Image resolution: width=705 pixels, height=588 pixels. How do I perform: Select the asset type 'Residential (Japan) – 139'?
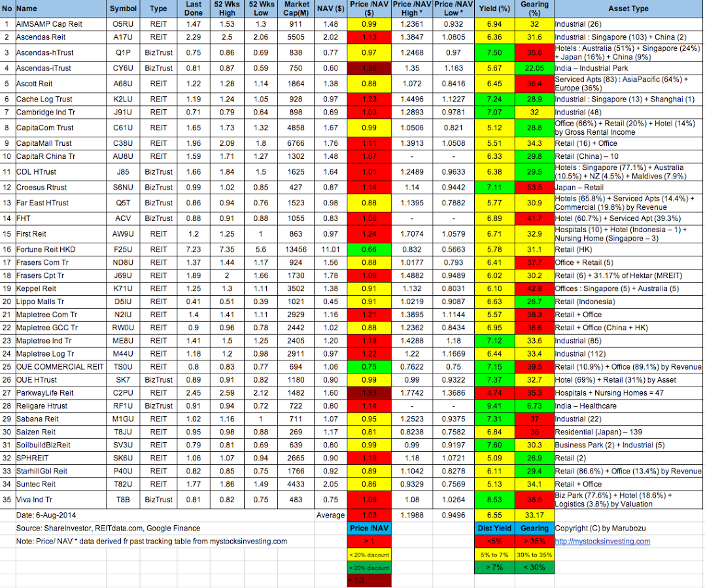[628, 432]
